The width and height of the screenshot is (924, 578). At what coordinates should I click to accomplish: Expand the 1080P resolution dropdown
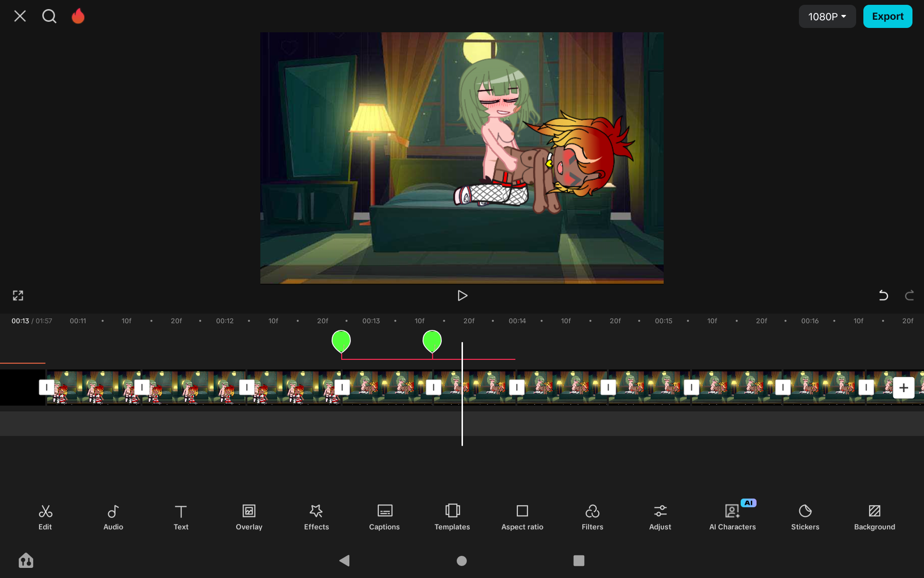827,16
